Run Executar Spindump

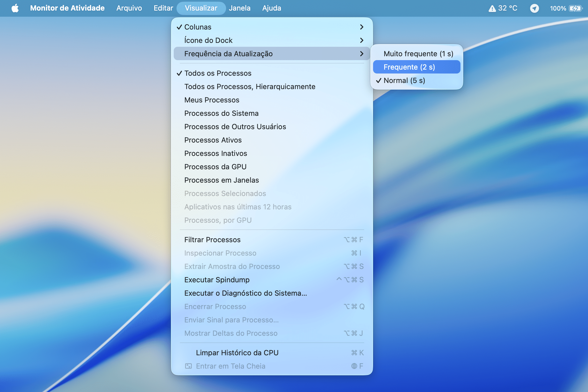pyautogui.click(x=217, y=280)
